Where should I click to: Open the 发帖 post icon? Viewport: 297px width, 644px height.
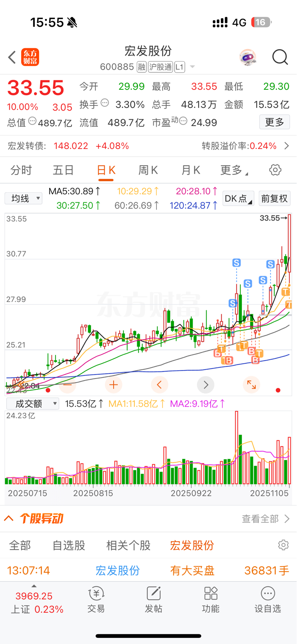pos(153,600)
